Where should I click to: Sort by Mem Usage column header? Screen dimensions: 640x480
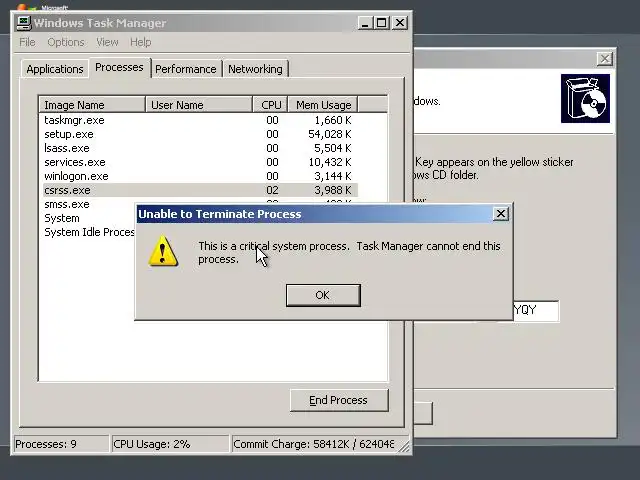tap(323, 105)
